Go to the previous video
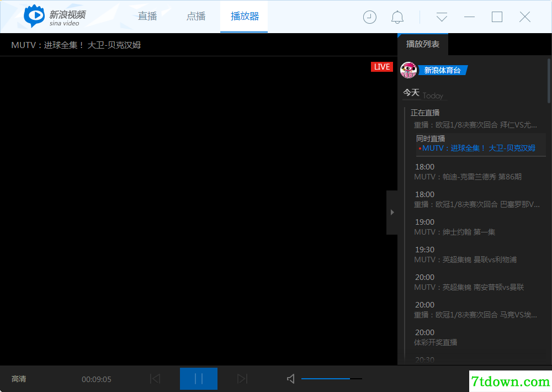Viewport: 552px width, 392px height. pyautogui.click(x=155, y=379)
